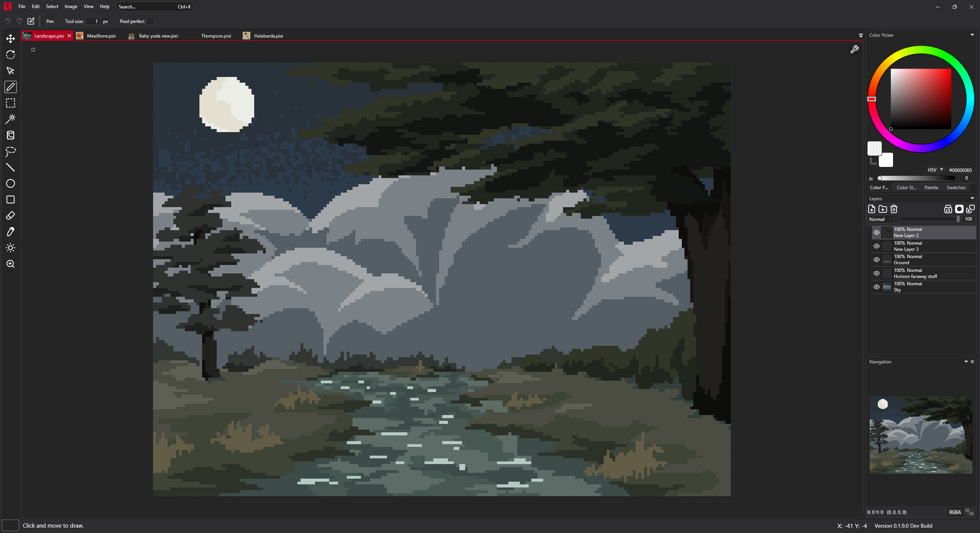Viewport: 980px width, 533px height.
Task: Create a new layer in Layers panel
Action: point(872,209)
